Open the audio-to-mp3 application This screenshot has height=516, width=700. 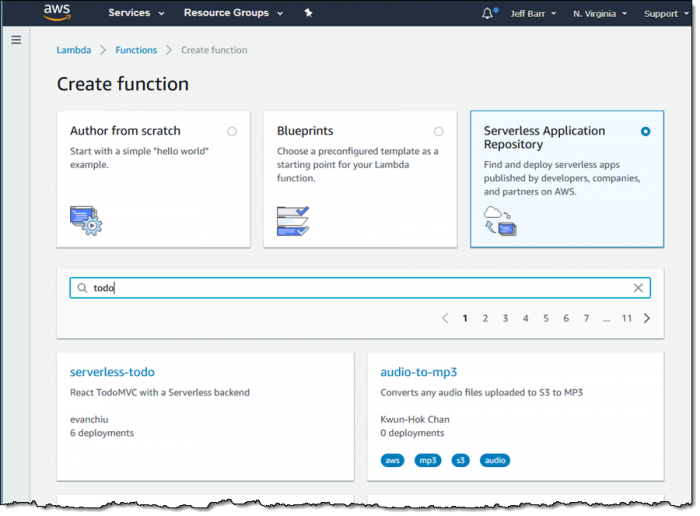point(419,372)
